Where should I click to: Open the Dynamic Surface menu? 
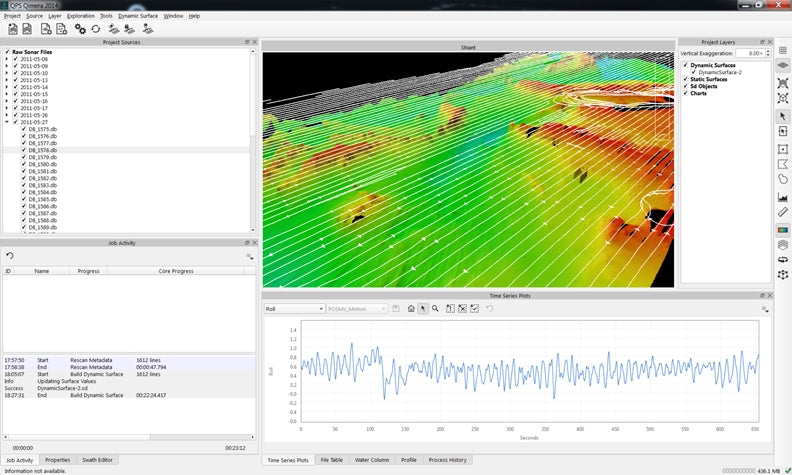coord(138,16)
